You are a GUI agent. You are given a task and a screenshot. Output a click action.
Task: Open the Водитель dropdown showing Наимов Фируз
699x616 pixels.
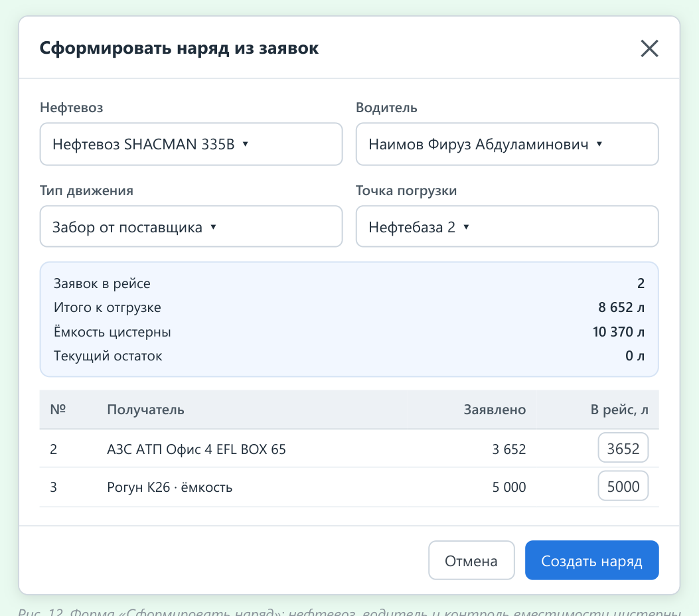click(x=507, y=144)
